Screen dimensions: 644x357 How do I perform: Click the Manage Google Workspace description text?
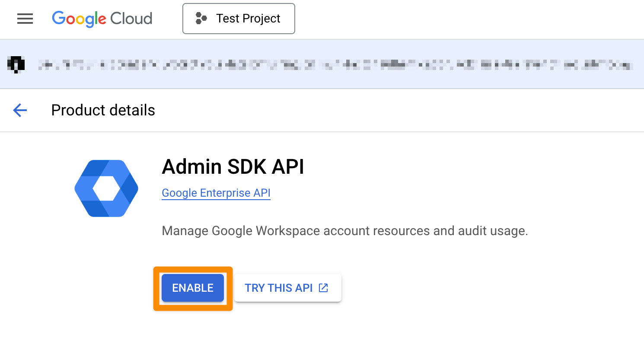pos(345,231)
